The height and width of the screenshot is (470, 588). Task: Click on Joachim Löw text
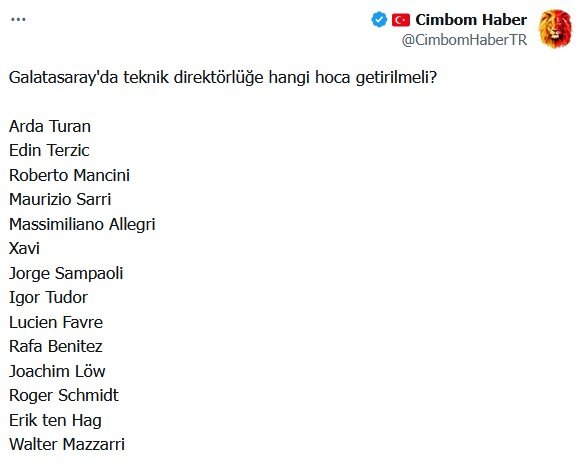pos(57,371)
